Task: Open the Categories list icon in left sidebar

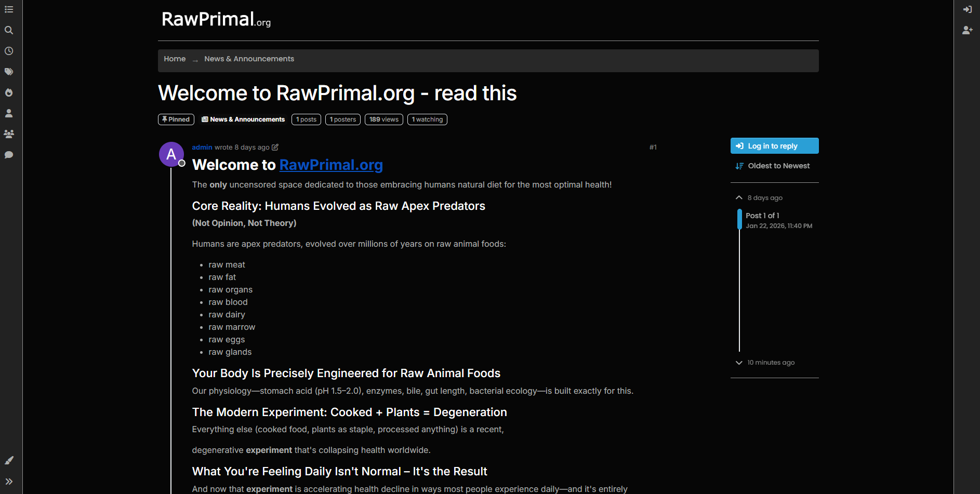Action: [x=9, y=9]
